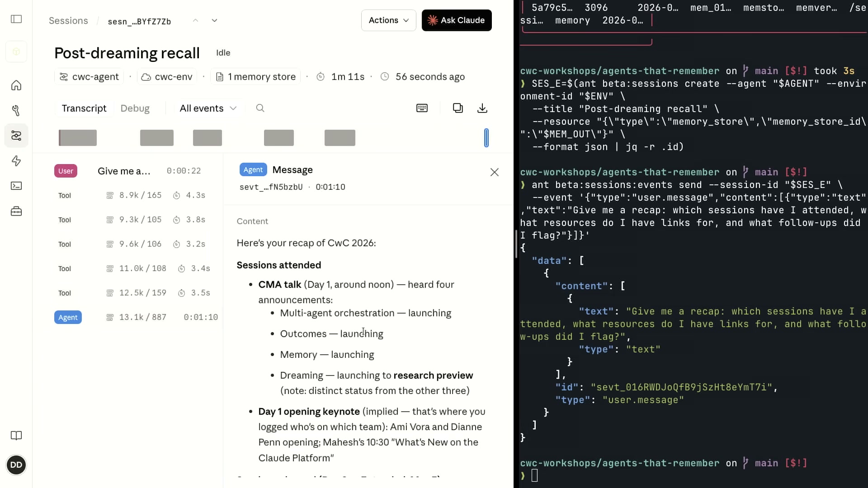Switch to the Debug tab
Screen dimensions: 868x488
coord(135,108)
